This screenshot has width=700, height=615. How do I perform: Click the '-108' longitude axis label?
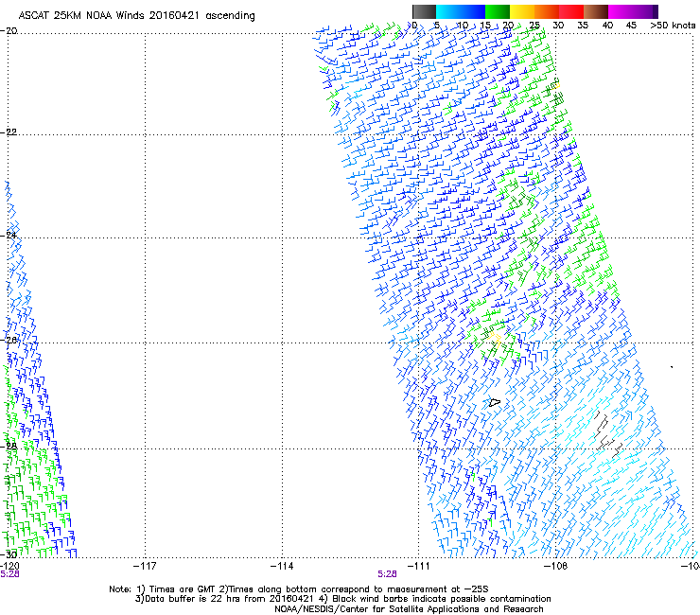[x=555, y=566]
